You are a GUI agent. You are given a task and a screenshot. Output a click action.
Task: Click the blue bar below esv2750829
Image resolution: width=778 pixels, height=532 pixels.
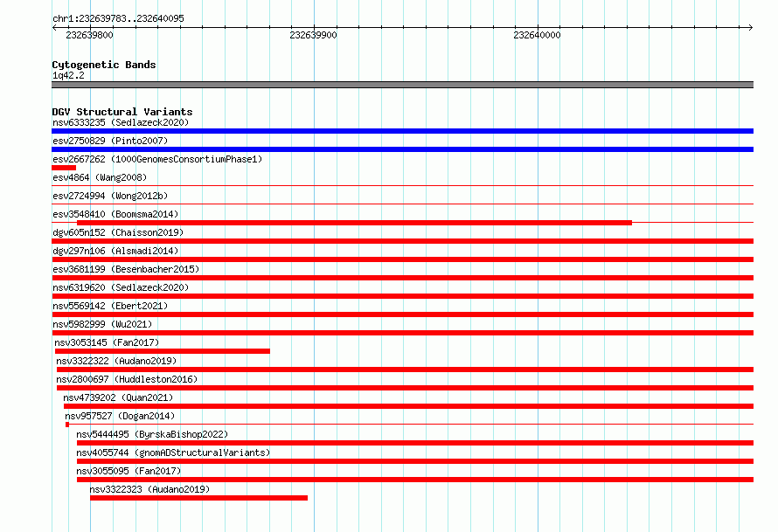coord(402,149)
